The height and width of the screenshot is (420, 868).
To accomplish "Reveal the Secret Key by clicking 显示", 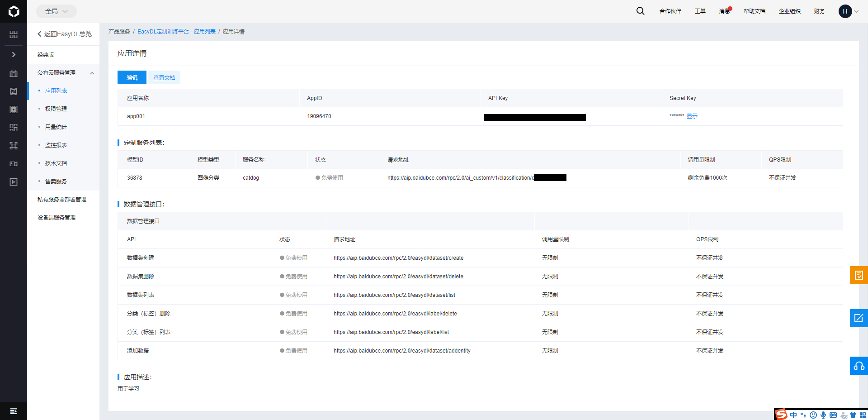I will click(x=693, y=116).
